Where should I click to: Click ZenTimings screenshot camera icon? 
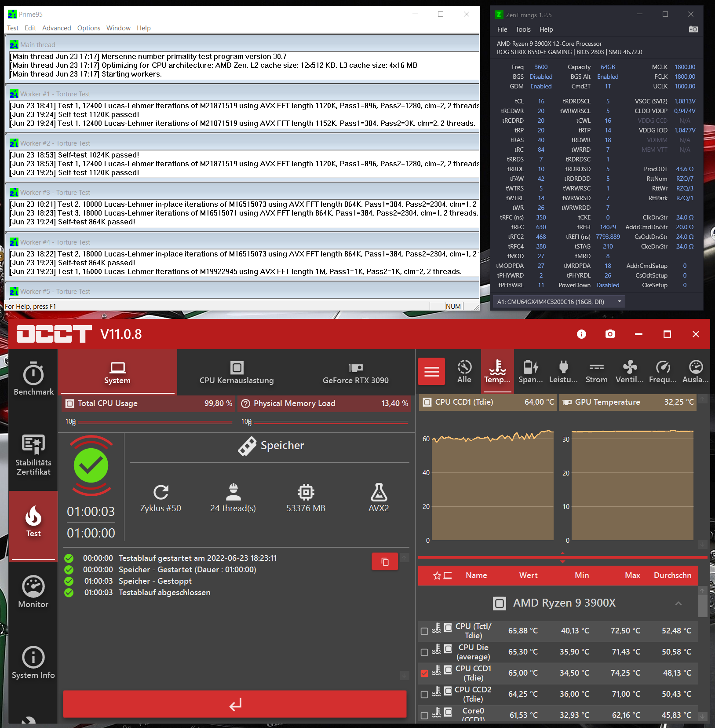click(x=693, y=29)
